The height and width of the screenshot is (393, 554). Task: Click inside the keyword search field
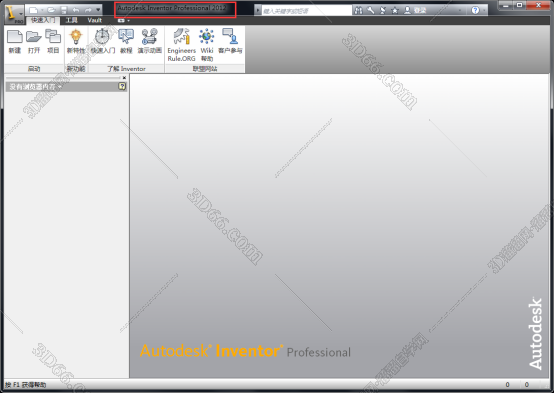(306, 11)
